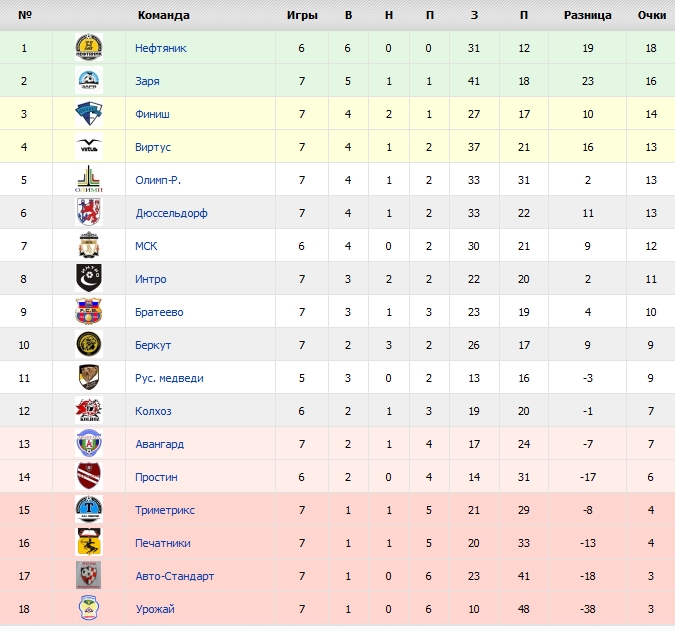
Task: Open the Интро team link
Action: tap(151, 279)
